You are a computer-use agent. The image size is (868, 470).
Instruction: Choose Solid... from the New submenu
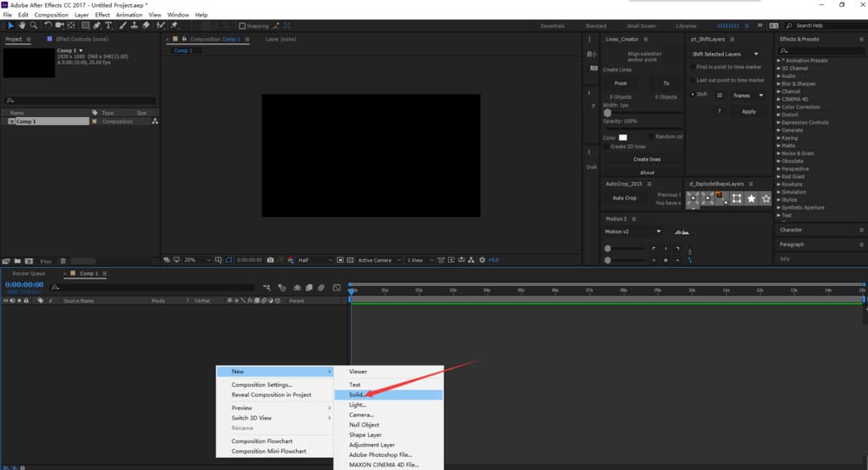pos(358,395)
